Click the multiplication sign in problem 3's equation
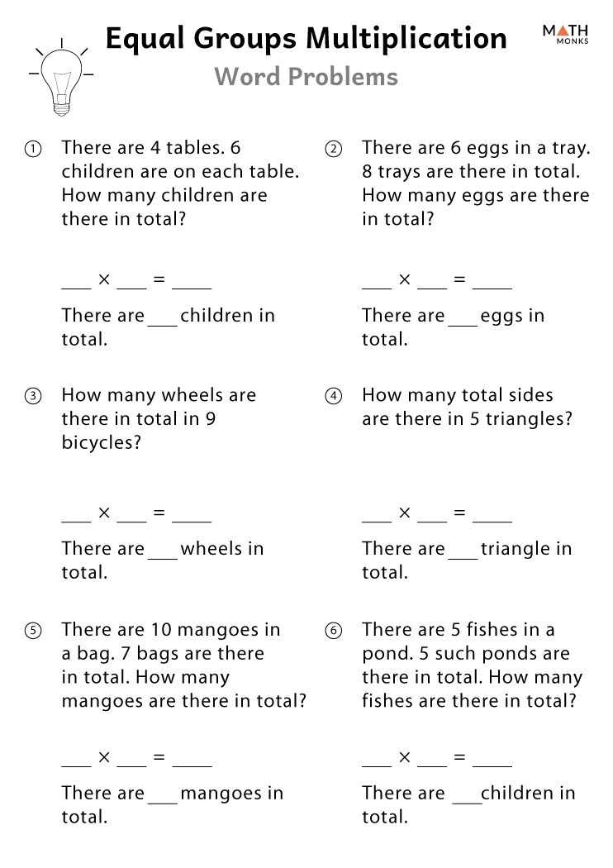This screenshot has width=613, height=868. (104, 513)
